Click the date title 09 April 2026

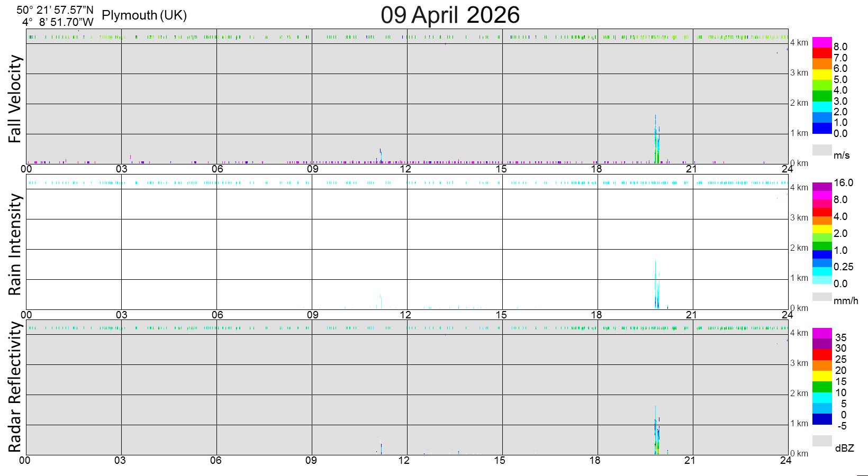(450, 15)
